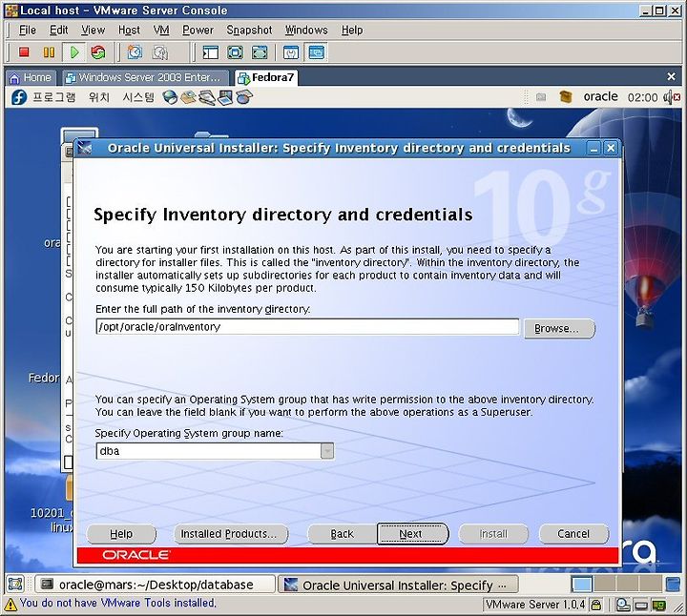Switch to the Home tab

(x=31, y=78)
